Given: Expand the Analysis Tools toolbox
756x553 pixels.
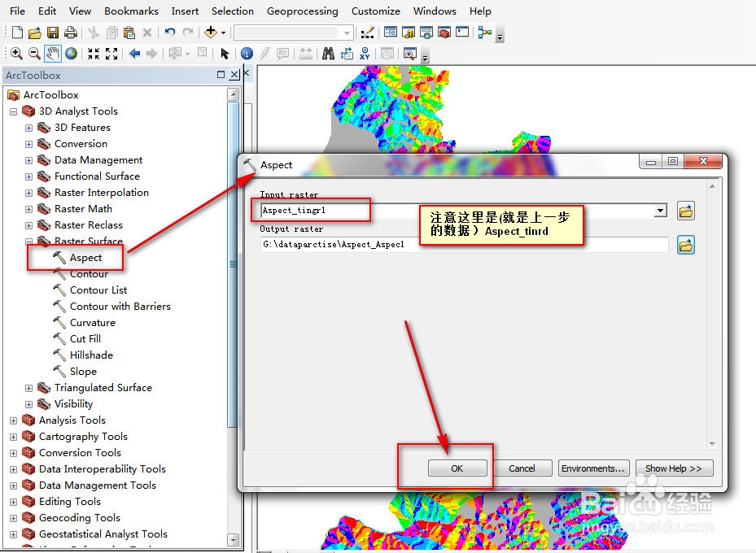Looking at the screenshot, I should tap(14, 421).
